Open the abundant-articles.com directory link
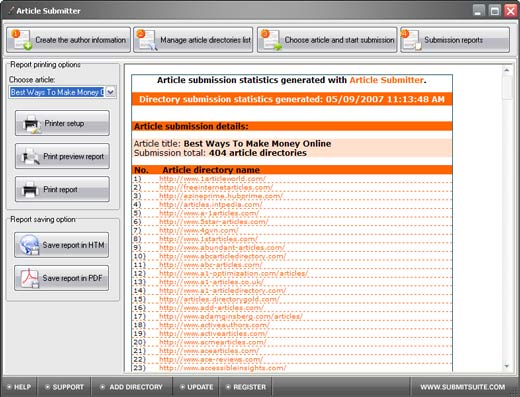The width and height of the screenshot is (520, 397). [x=222, y=248]
